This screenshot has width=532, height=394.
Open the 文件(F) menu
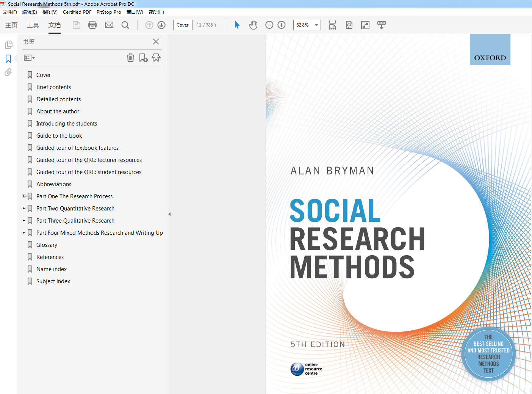pos(10,12)
